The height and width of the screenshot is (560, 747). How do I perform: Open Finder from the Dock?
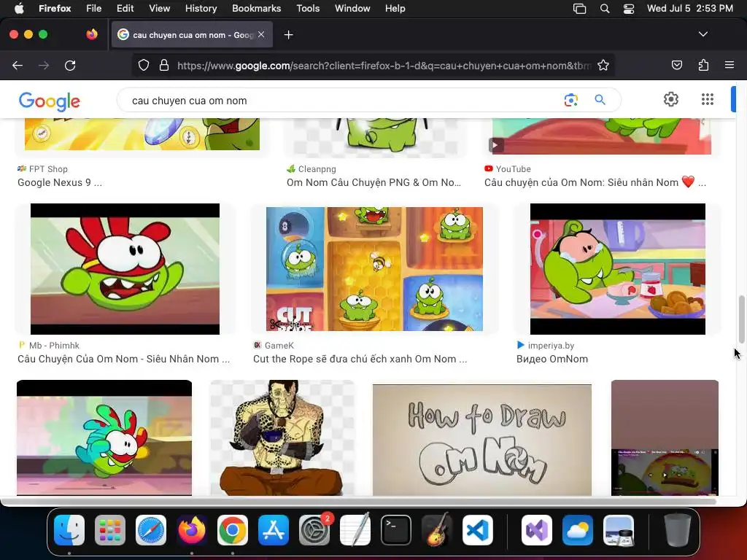69,530
